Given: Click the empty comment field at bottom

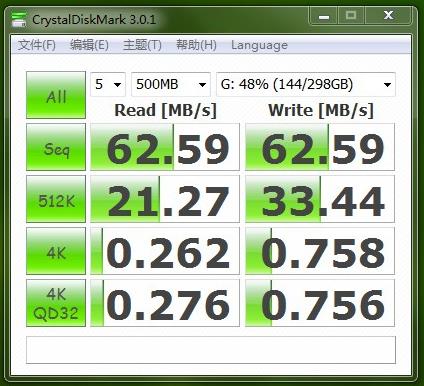Looking at the screenshot, I should coord(211,350).
